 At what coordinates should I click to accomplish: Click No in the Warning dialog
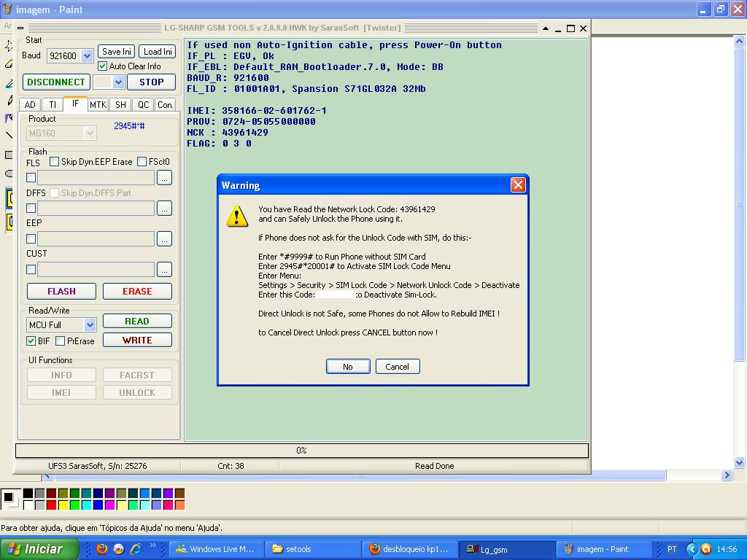tap(348, 367)
